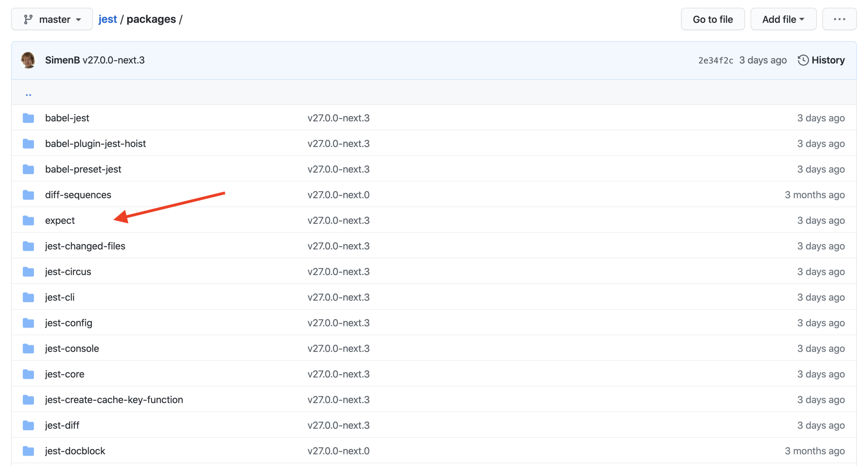Go to the jest repository root link
This screenshot has width=868, height=466.
pyautogui.click(x=108, y=19)
